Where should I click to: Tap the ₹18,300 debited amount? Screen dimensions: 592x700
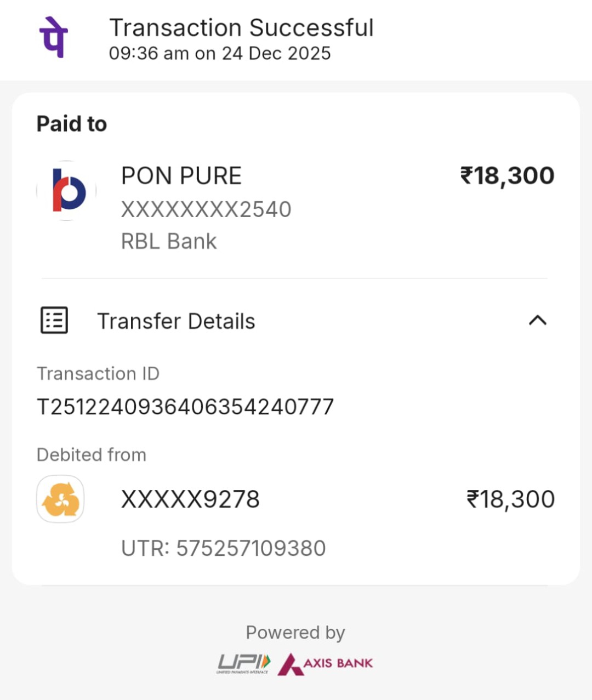pos(510,499)
